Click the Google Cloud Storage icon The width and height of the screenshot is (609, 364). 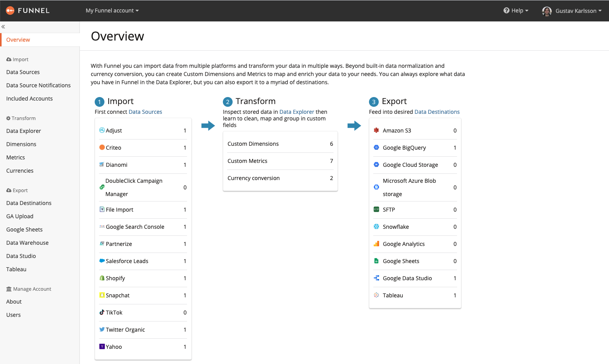click(x=376, y=164)
